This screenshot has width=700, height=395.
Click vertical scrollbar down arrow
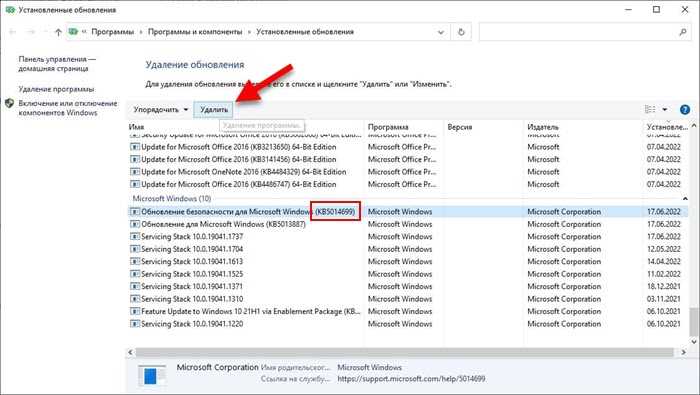(x=694, y=342)
